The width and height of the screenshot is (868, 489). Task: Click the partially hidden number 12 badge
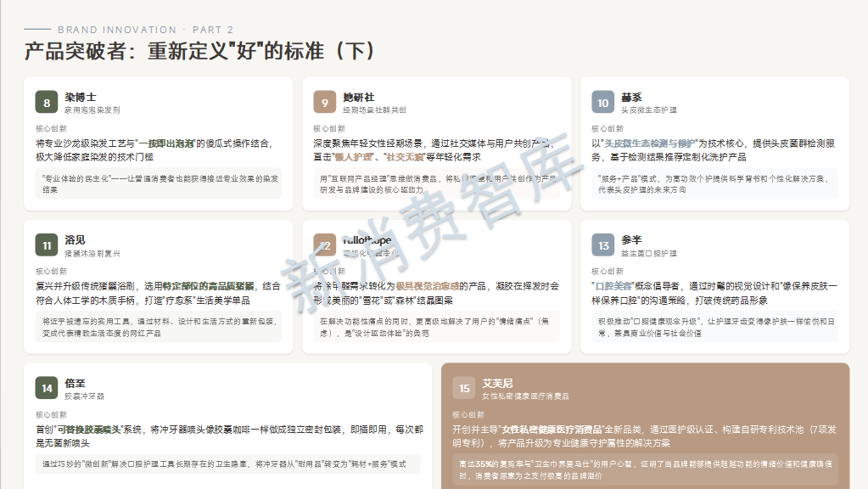coord(325,245)
